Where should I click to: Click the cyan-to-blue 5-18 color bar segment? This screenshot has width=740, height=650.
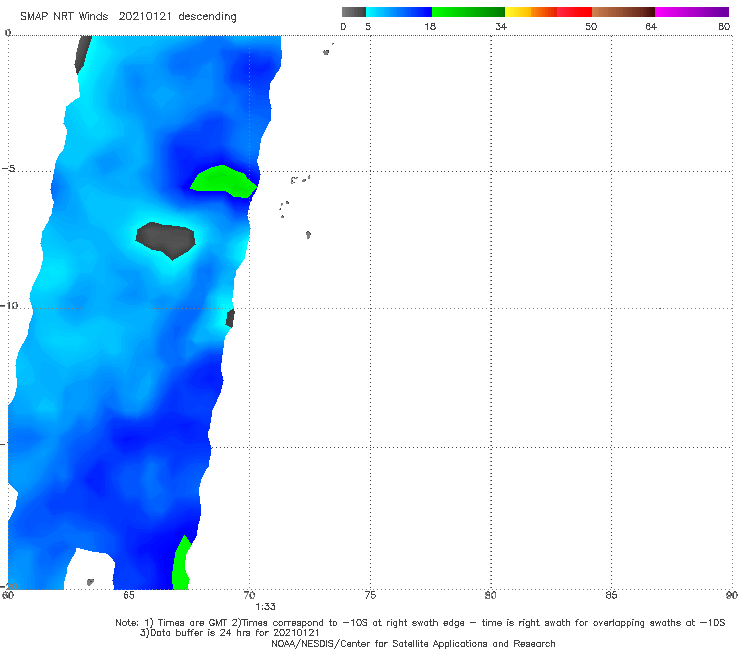tap(399, 12)
